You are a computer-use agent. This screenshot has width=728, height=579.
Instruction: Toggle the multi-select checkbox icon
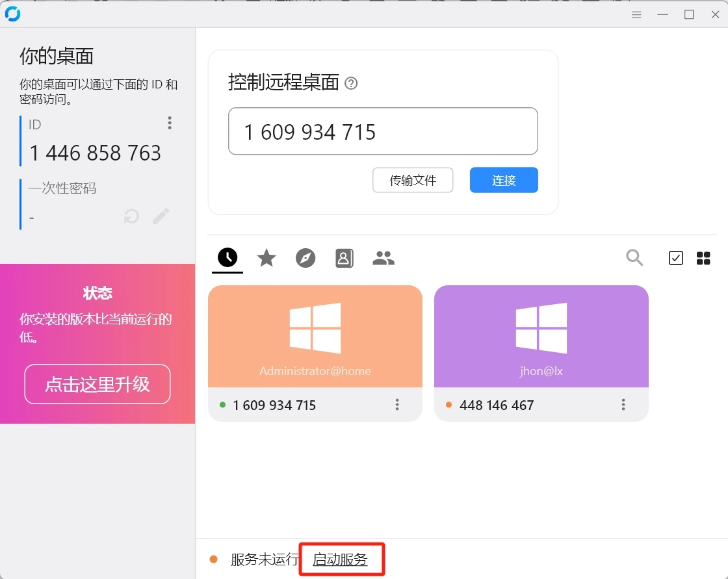click(x=676, y=258)
